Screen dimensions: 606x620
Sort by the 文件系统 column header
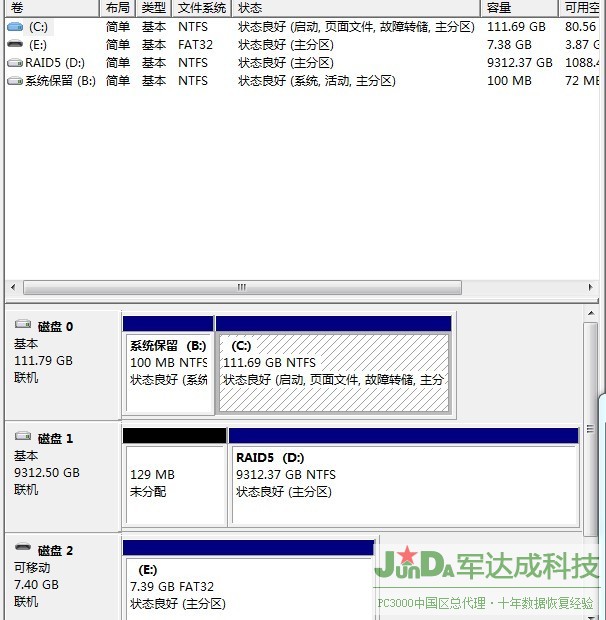pos(202,8)
